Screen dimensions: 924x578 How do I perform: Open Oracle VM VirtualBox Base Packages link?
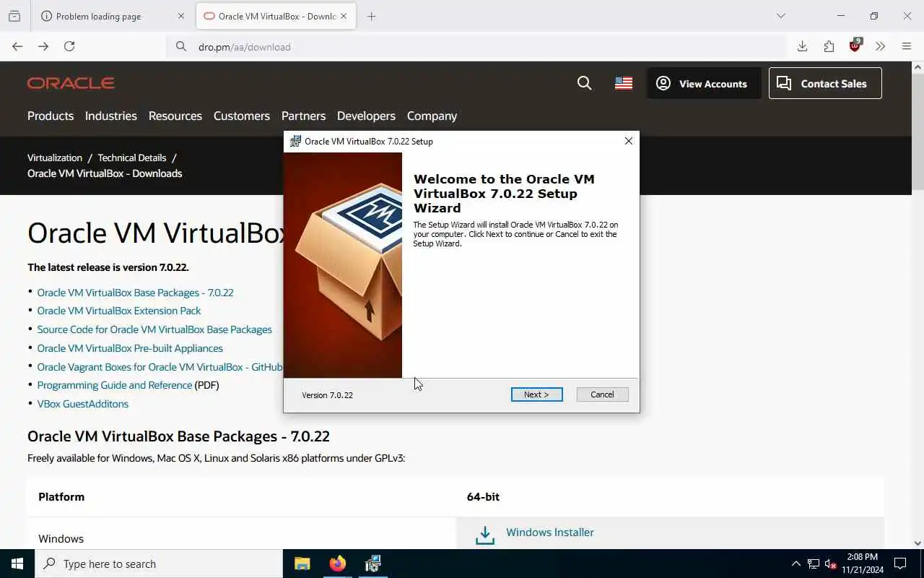coord(135,293)
